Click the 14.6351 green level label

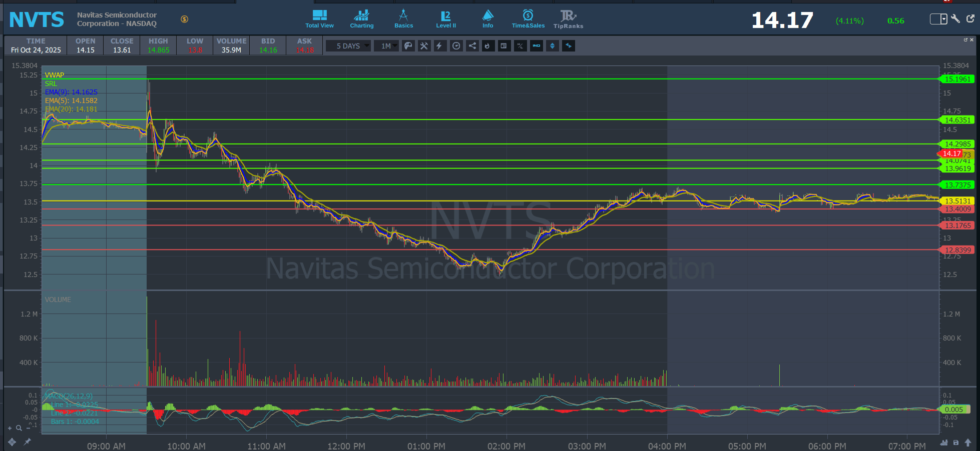tap(957, 120)
